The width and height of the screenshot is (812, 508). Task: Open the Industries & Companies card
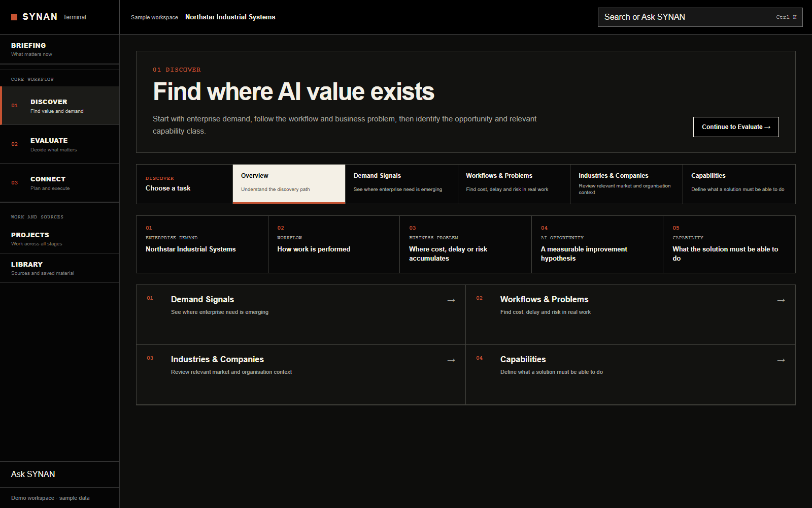tap(301, 374)
